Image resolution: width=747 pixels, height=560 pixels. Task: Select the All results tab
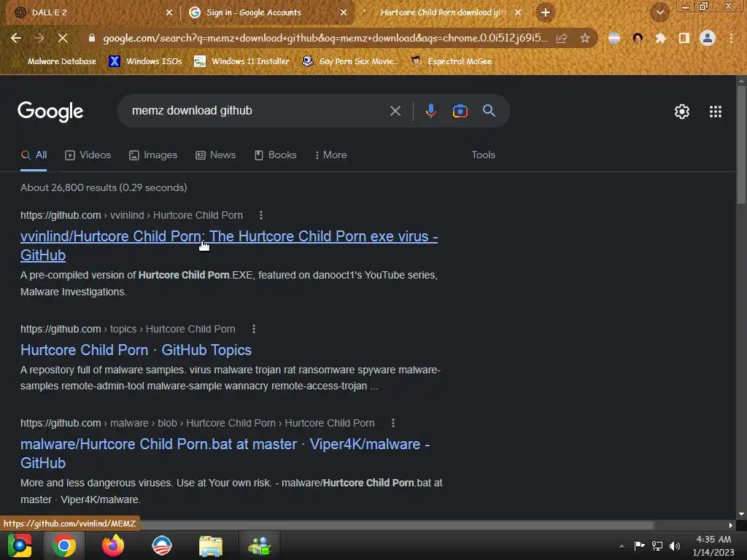(x=34, y=155)
